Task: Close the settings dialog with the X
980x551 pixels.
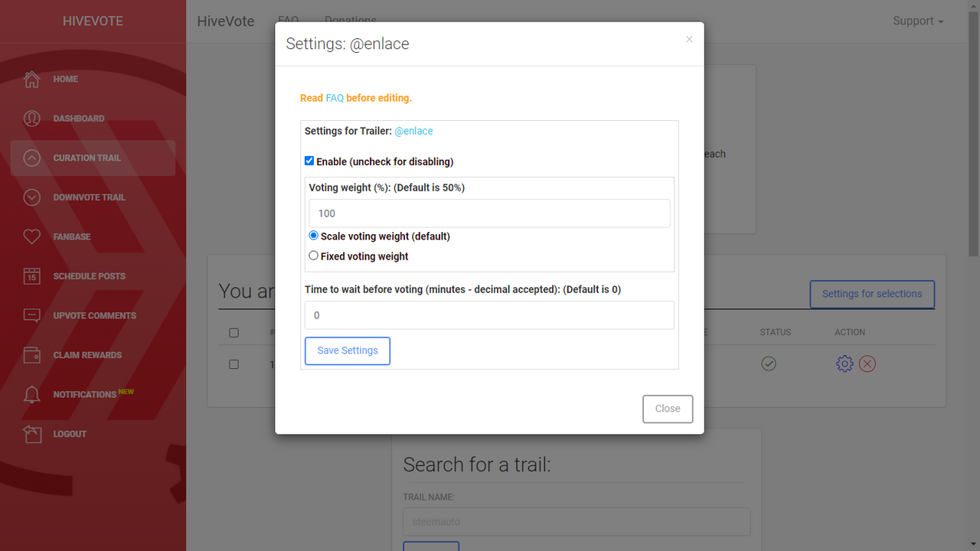Action: click(x=689, y=39)
